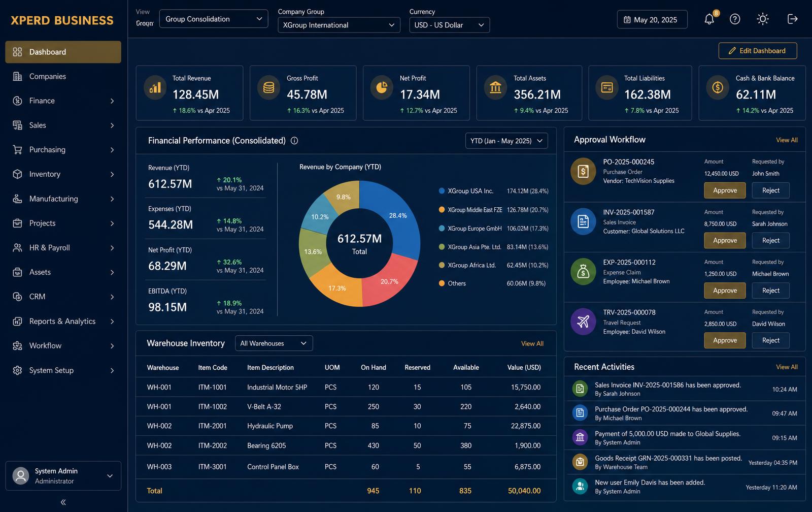Click the Total Assets bank icon
812x512 pixels.
[x=495, y=88]
